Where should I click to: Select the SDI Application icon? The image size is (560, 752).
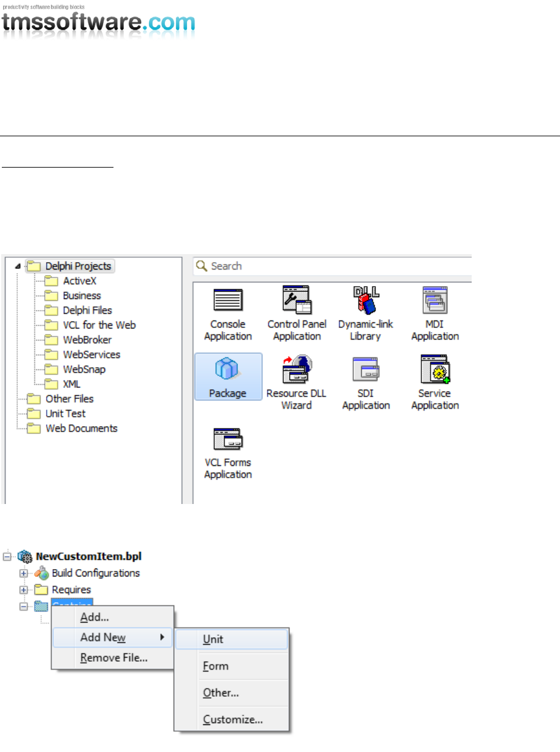point(366,369)
